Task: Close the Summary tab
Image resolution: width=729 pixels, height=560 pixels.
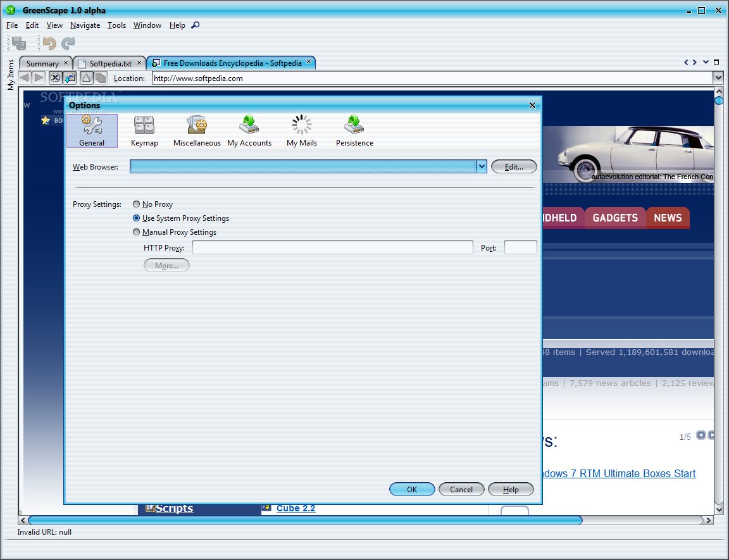Action: (66, 63)
